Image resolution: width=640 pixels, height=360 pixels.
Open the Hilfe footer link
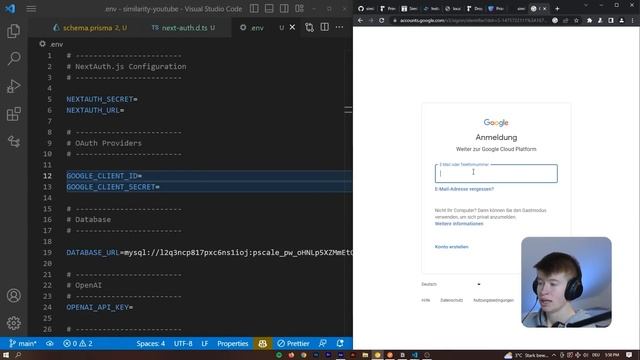tap(426, 300)
